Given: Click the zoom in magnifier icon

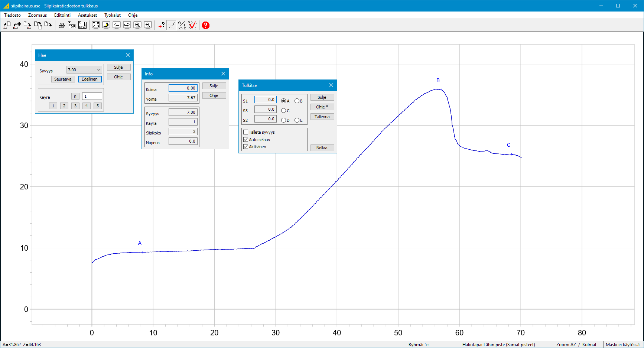Looking at the screenshot, I should [137, 25].
